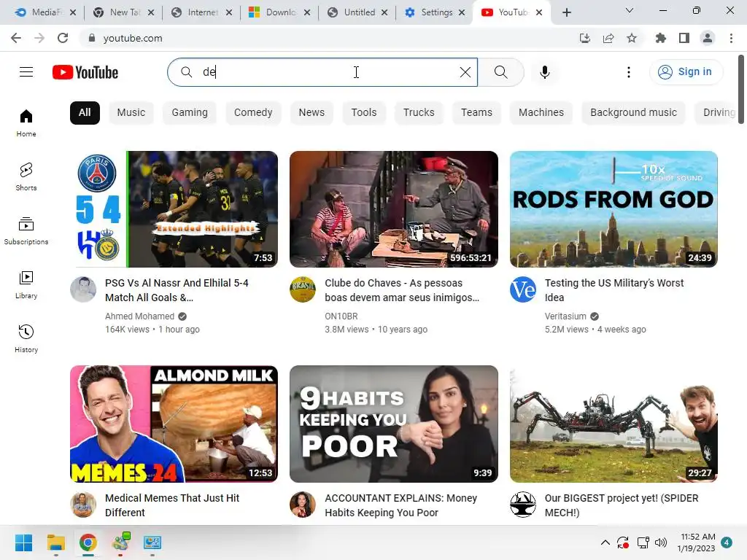
Task: Switch to the Download tab
Action: 279,12
